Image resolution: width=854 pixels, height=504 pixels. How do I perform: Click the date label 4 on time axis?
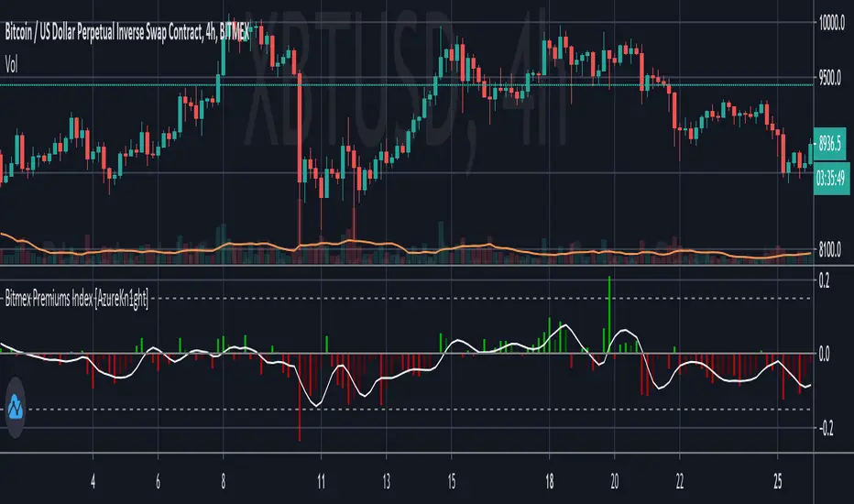pyautogui.click(x=93, y=482)
